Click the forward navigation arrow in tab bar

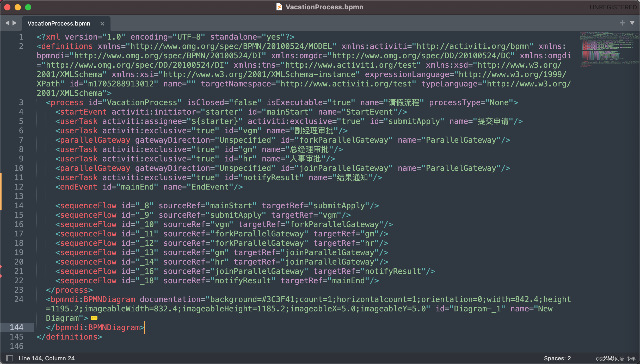coord(15,23)
